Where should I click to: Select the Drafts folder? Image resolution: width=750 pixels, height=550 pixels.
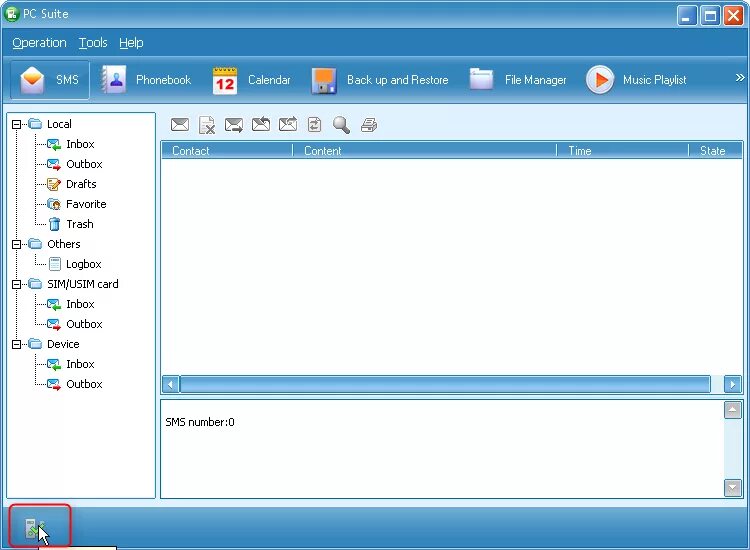(72, 184)
